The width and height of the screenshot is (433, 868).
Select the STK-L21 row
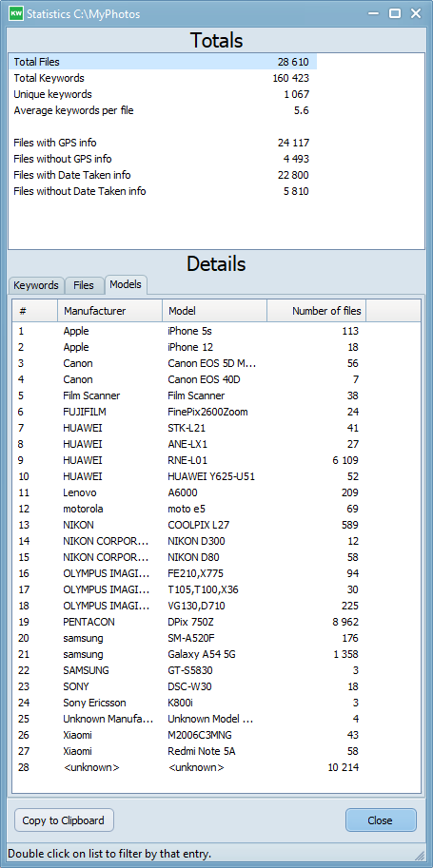(x=189, y=428)
